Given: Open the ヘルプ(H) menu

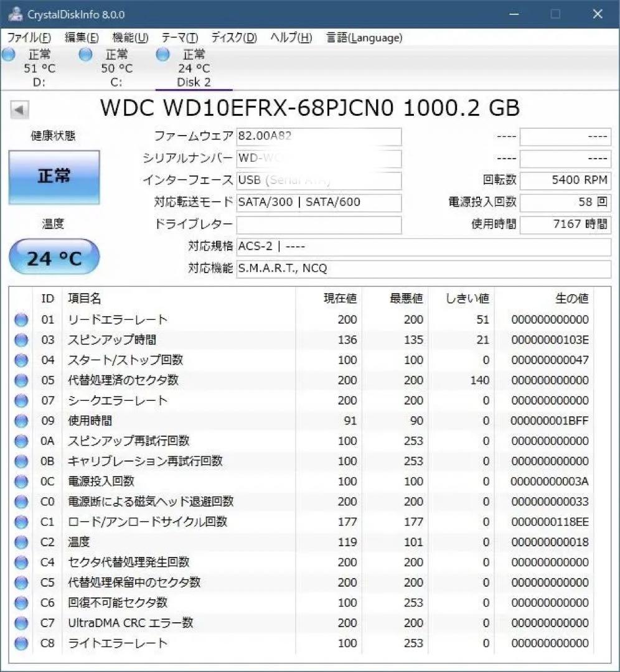Looking at the screenshot, I should 291,38.
